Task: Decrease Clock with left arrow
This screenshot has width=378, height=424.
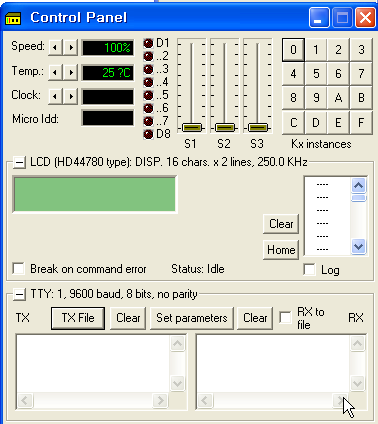Action: [55, 96]
